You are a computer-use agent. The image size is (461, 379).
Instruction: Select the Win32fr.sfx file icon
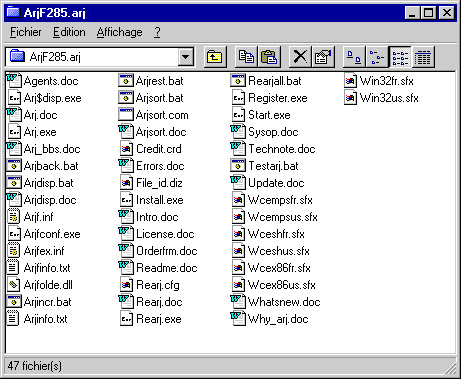point(350,81)
